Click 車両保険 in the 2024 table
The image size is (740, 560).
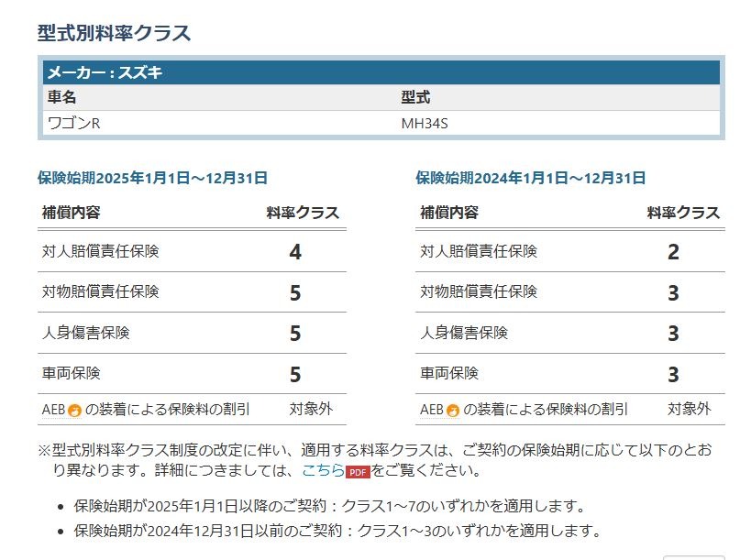pyautogui.click(x=449, y=373)
